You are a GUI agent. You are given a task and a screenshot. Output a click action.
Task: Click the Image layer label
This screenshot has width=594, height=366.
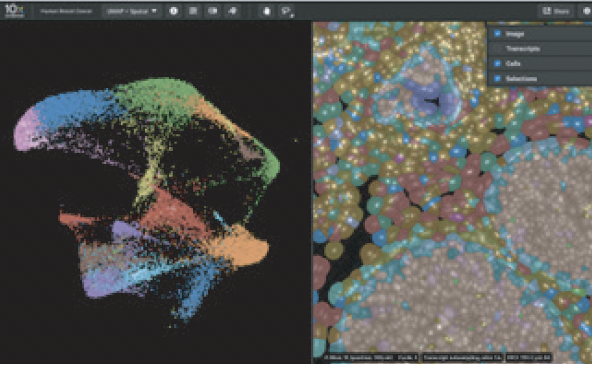(515, 34)
